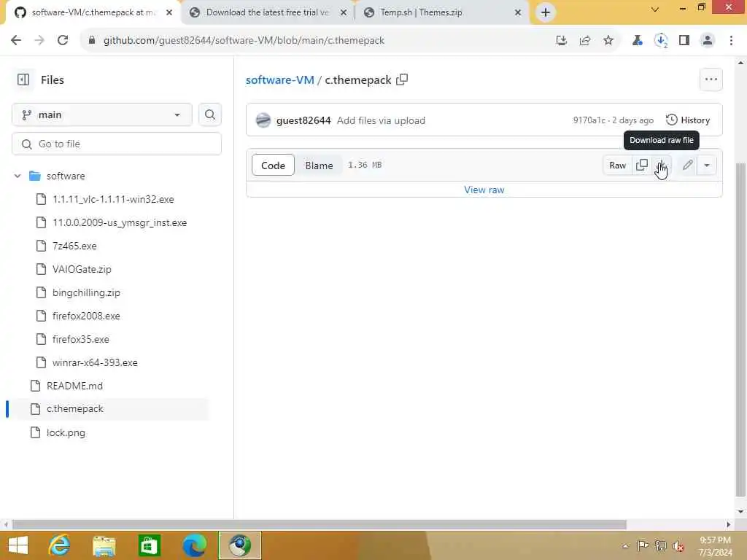Close the Temp.sh Themes.zip tab
747x560 pixels.
[x=518, y=12]
